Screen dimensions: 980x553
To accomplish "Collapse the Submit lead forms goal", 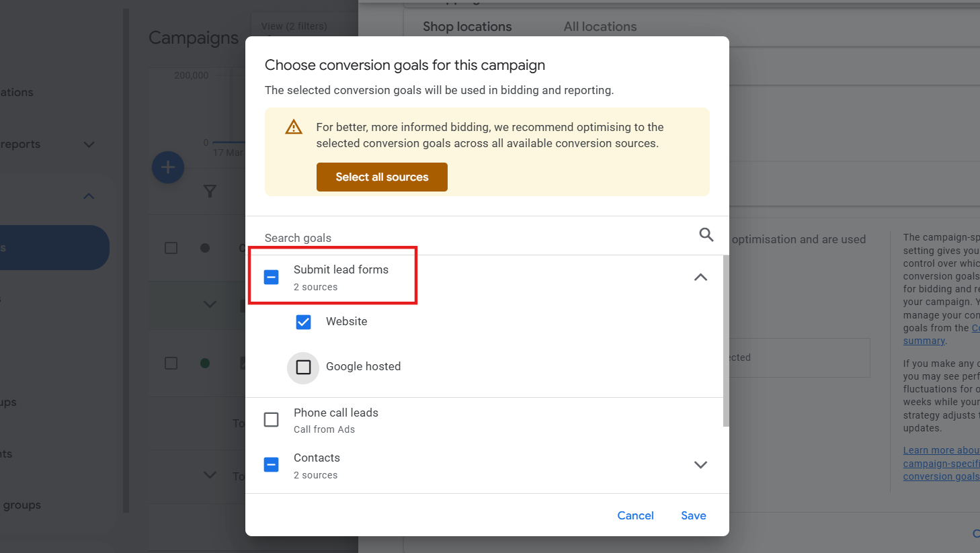I will click(x=700, y=276).
